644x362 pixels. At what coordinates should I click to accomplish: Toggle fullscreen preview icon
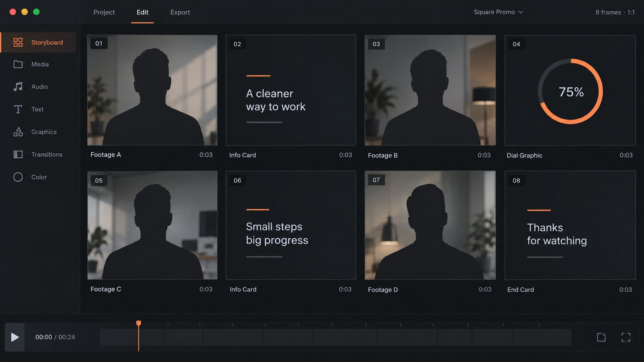pyautogui.click(x=626, y=337)
